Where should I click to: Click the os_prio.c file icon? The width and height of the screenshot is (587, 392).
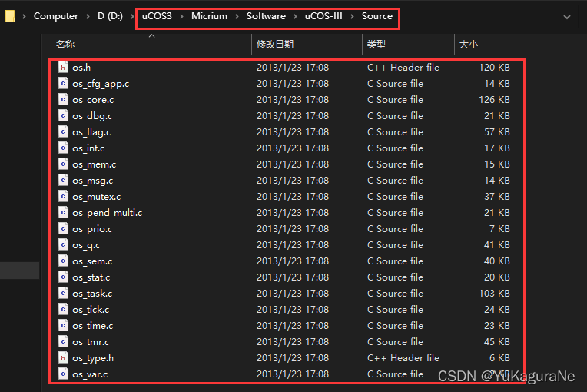[x=63, y=228]
